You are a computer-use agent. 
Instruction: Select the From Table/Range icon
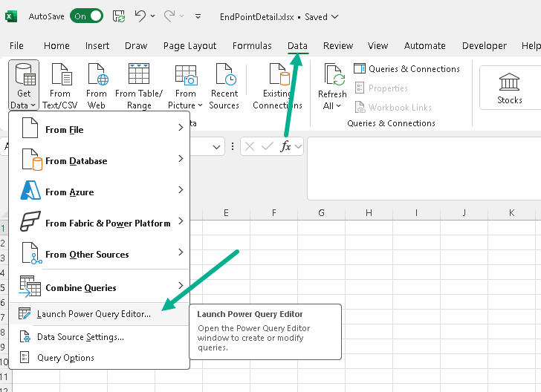(138, 75)
